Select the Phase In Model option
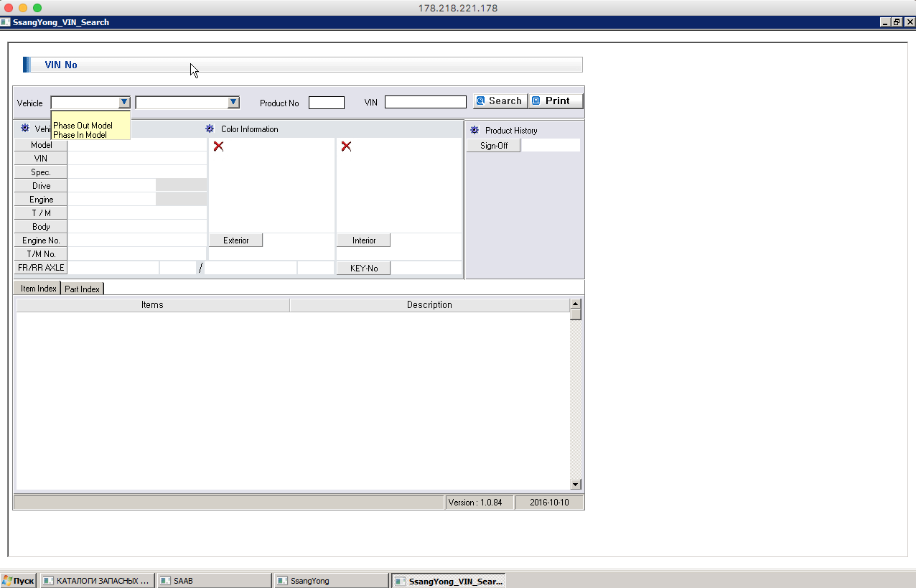The height and width of the screenshot is (588, 916). tap(80, 135)
